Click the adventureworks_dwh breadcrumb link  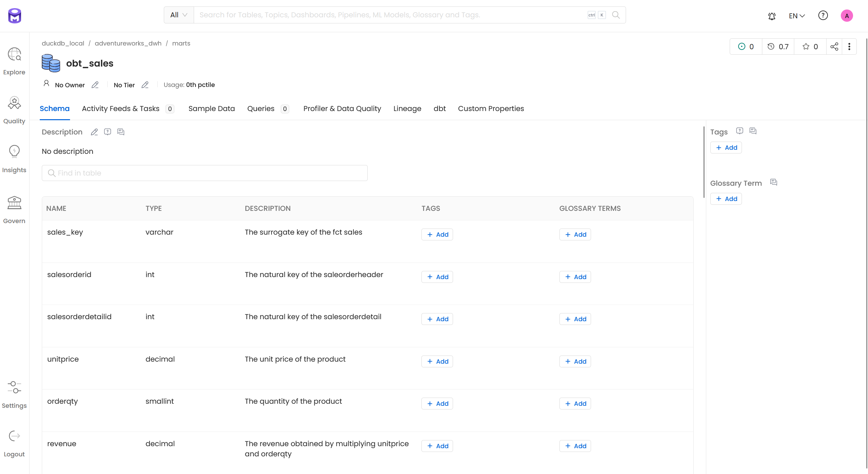click(128, 43)
